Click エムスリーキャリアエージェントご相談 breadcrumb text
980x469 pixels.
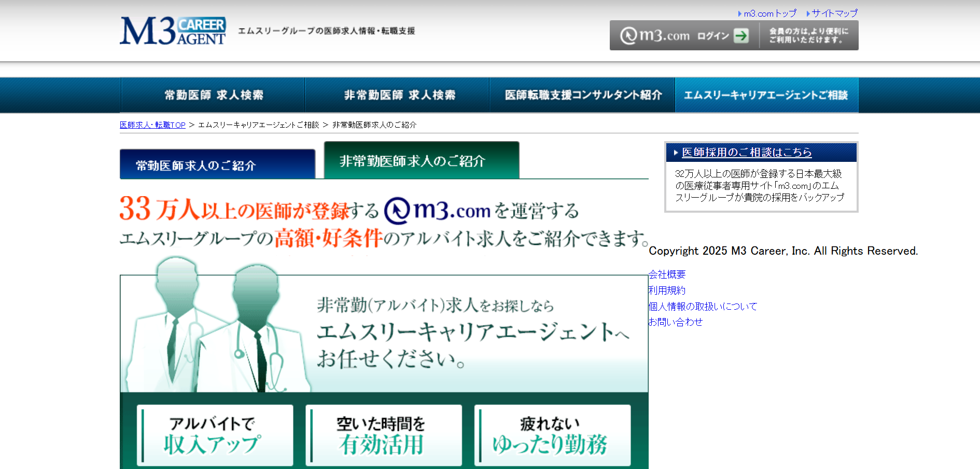(x=259, y=125)
